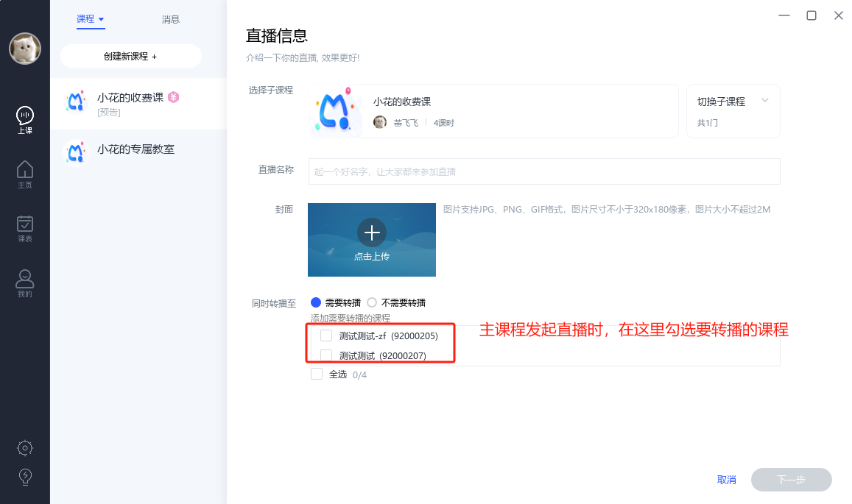Click the 小花的收费课 sub-course card title
This screenshot has height=504, width=852.
401,102
